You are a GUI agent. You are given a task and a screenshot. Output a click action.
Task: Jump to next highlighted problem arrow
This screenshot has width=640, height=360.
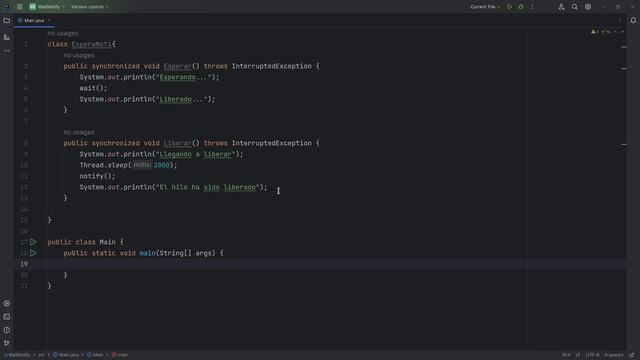tap(622, 32)
